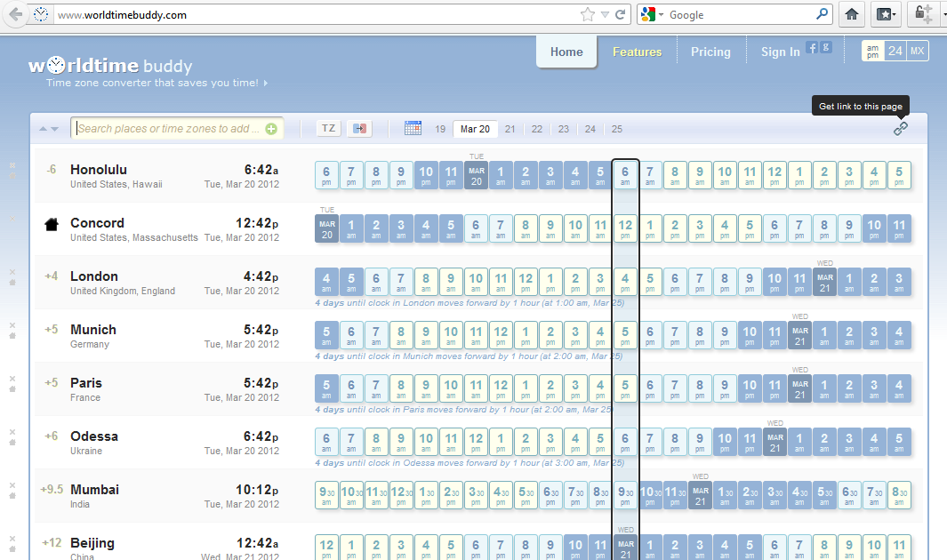Screen dimensions: 947x560
Task: Toggle the TZ button
Action: tap(328, 128)
